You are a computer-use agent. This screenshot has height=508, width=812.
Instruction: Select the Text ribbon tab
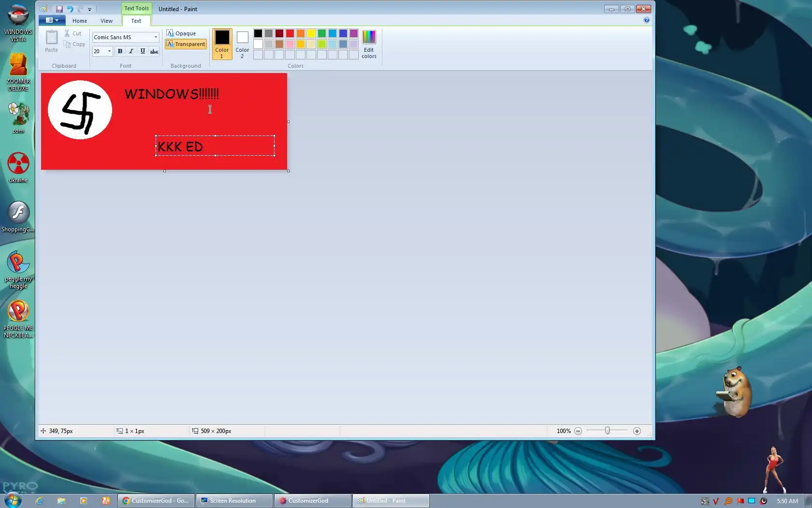(136, 21)
